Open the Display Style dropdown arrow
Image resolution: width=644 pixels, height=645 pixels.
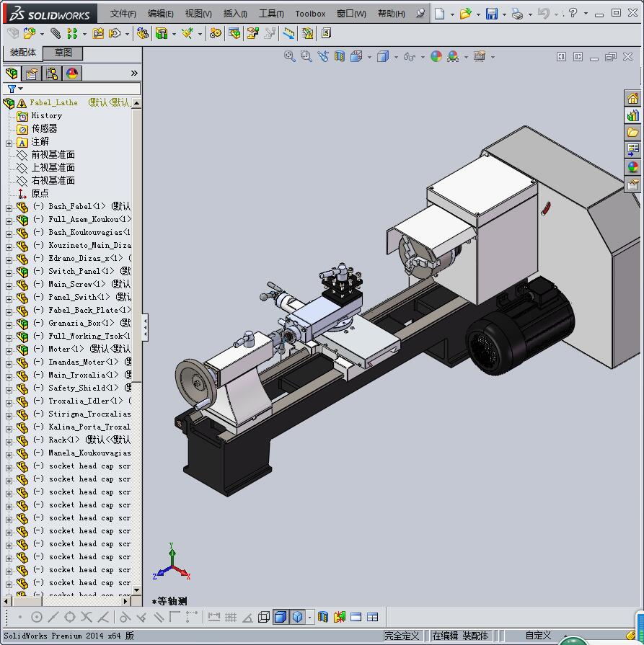(396, 57)
